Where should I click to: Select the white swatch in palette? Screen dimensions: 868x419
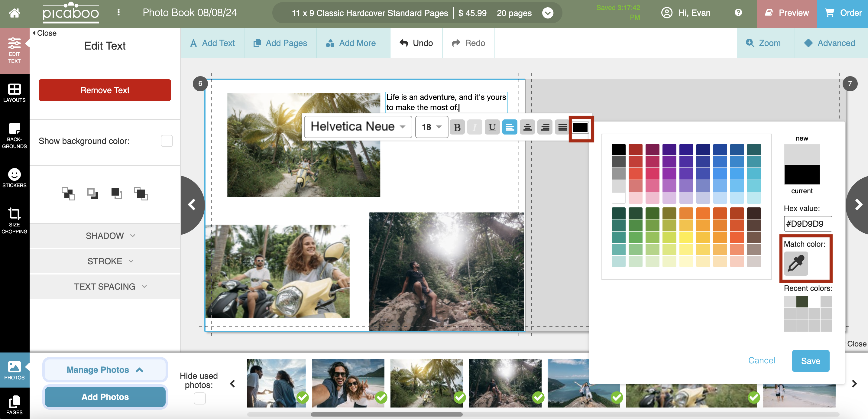pos(618,197)
